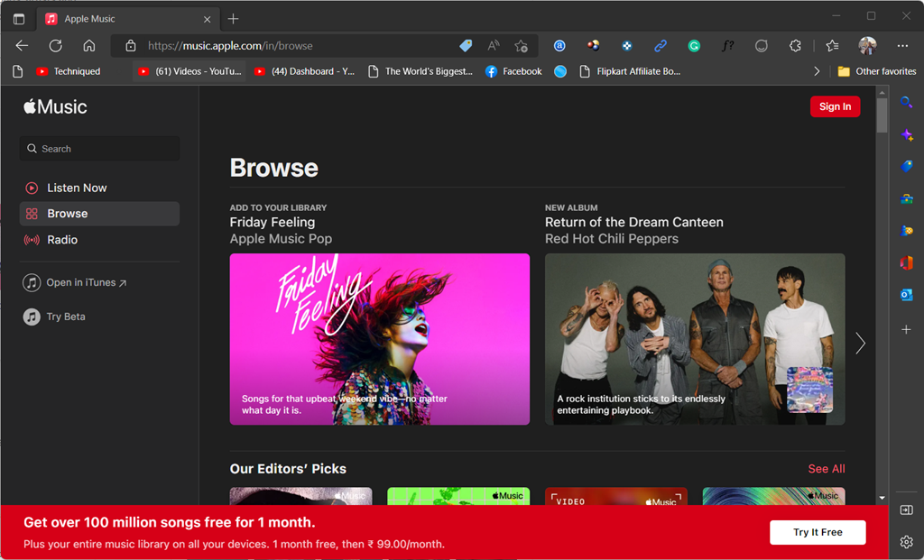Click the Apple Music logo
The image size is (924, 560).
click(55, 106)
